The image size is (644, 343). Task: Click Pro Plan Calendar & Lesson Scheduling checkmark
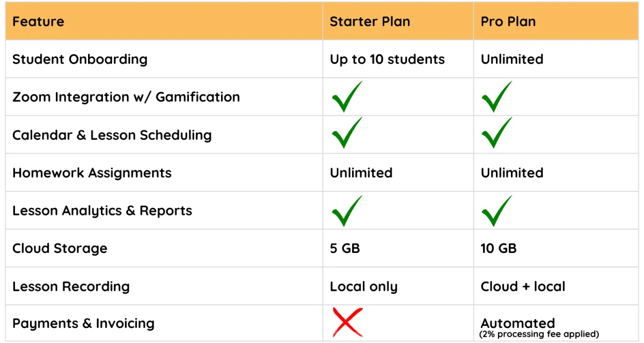pos(496,133)
